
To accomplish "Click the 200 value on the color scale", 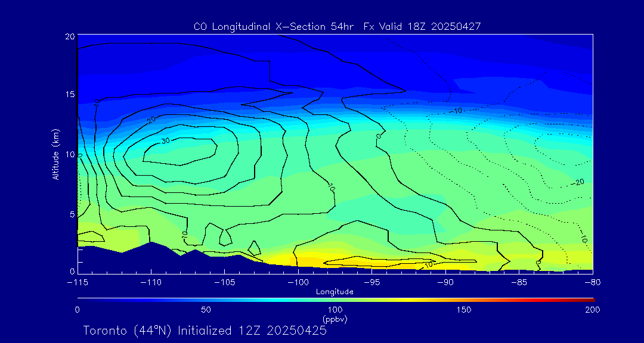I will pyautogui.click(x=593, y=310).
